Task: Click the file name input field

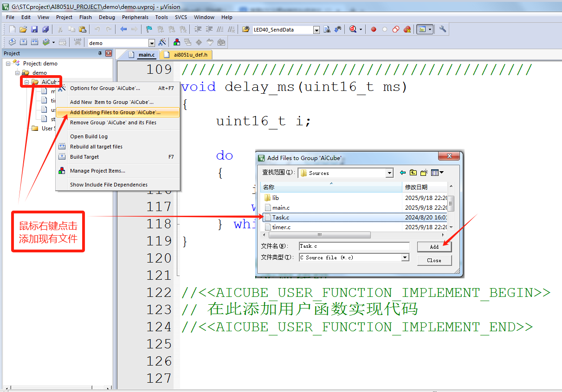Action: pos(354,246)
